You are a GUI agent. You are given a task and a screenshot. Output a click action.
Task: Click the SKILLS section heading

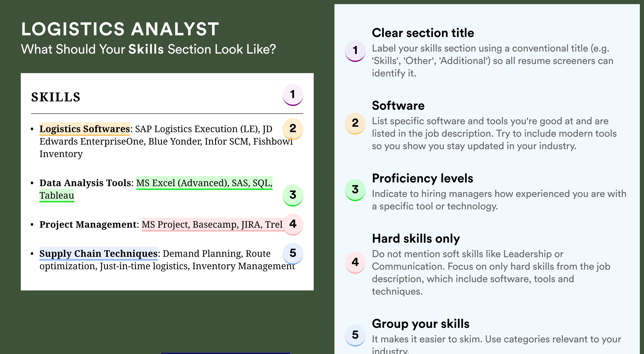coord(56,97)
